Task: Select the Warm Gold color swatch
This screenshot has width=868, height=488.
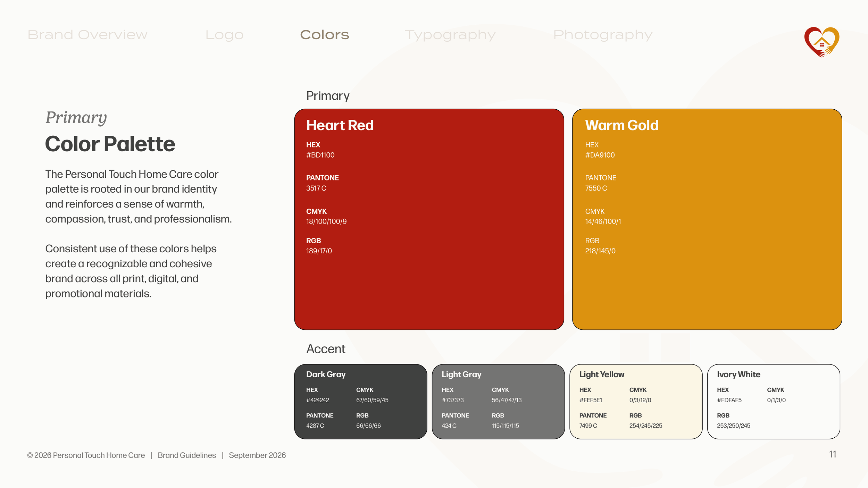Action: (707, 219)
